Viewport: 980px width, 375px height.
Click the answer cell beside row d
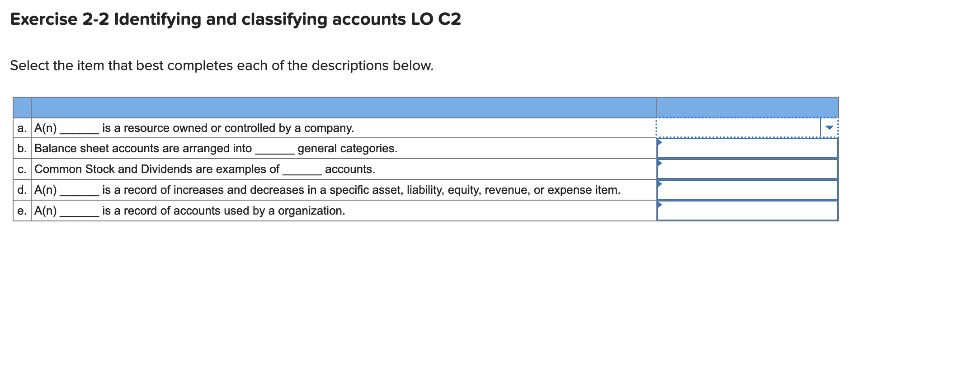coord(746,189)
